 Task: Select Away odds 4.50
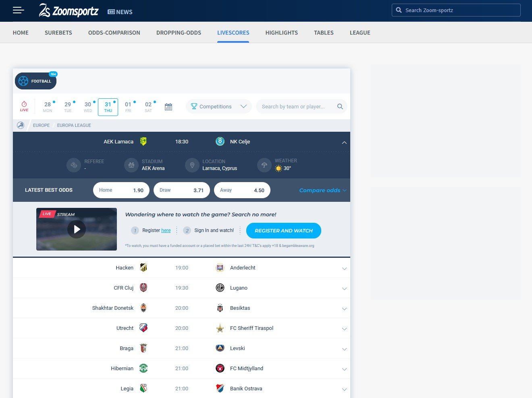point(242,190)
